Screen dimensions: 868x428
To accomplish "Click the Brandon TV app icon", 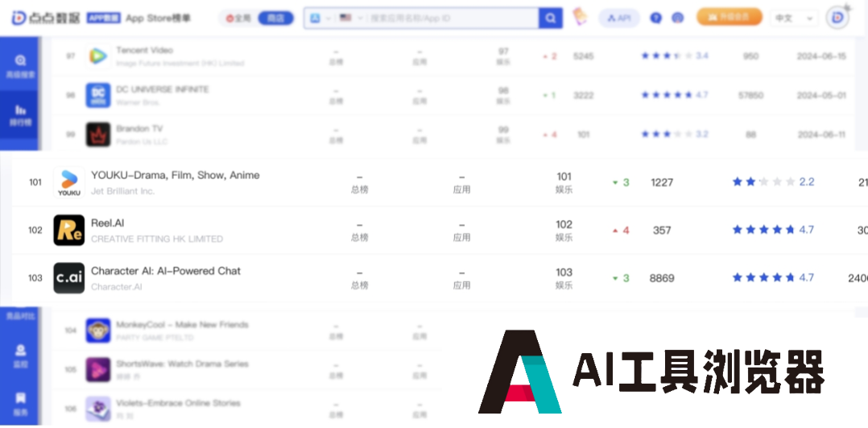I will 98,135.
